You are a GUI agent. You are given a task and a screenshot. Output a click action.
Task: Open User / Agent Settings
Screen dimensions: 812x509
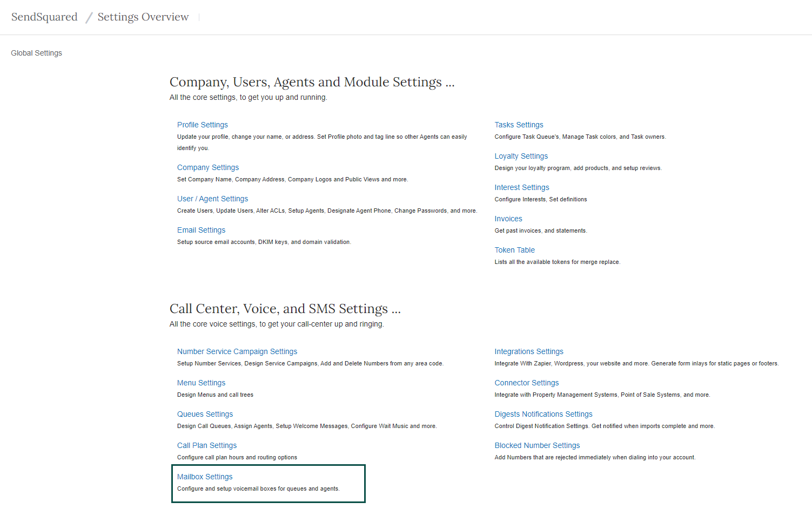click(x=212, y=199)
